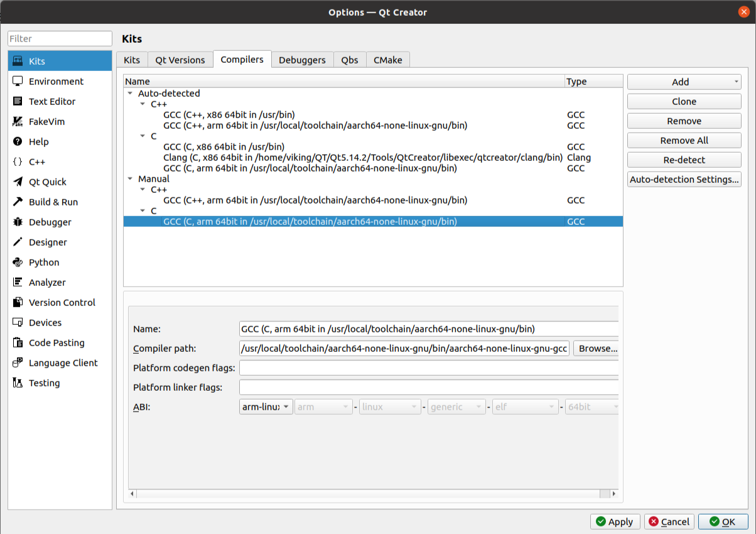Screen dimensions: 756x534
Task: Click the Remove button
Action: [x=684, y=121]
